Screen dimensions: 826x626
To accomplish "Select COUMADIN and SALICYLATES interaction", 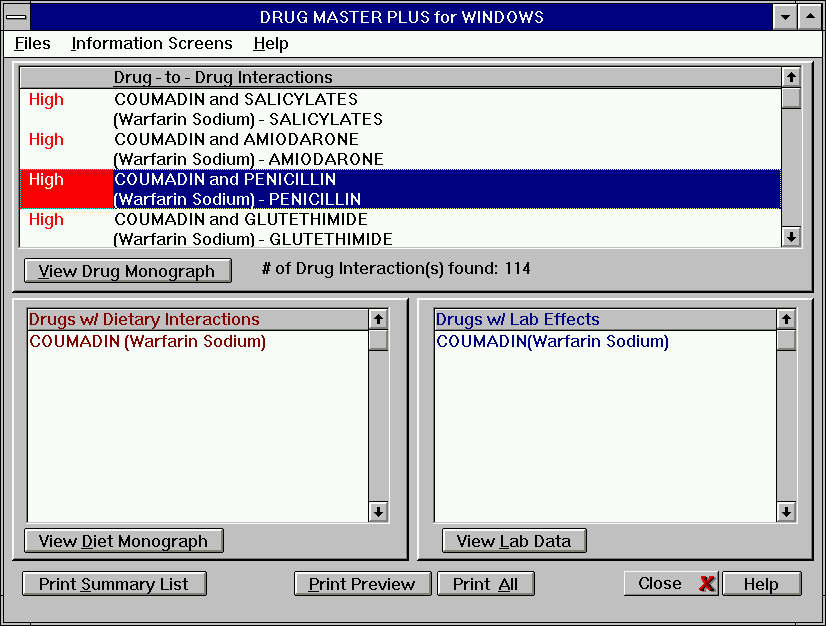I will pos(236,99).
